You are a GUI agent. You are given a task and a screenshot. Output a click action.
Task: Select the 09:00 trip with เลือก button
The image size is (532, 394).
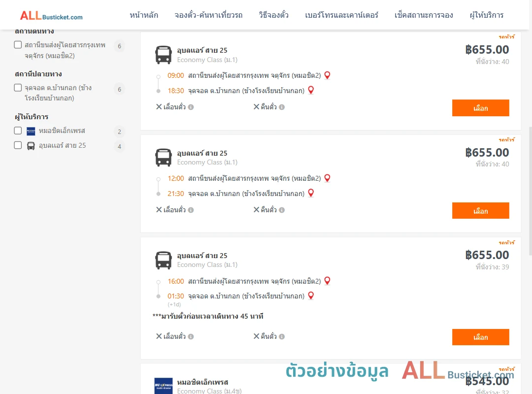tap(480, 108)
